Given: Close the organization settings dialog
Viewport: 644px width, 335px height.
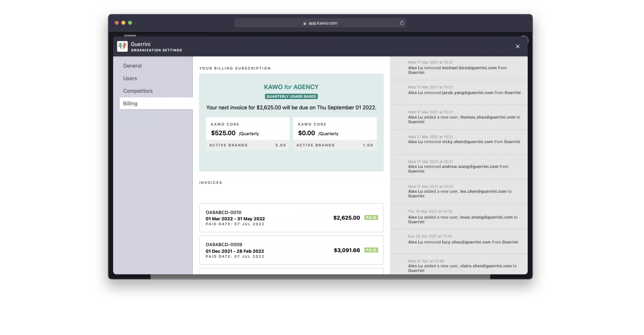Looking at the screenshot, I should coord(518,46).
